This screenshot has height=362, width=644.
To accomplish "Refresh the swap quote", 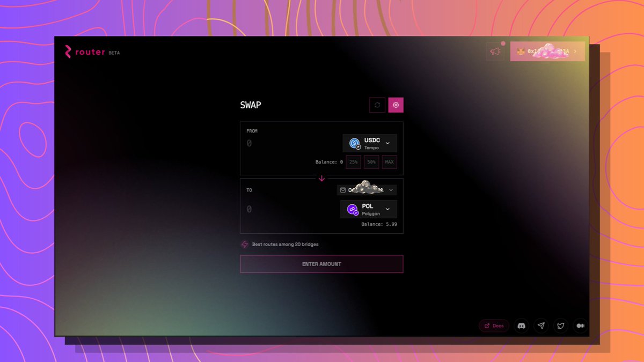I will click(x=377, y=105).
